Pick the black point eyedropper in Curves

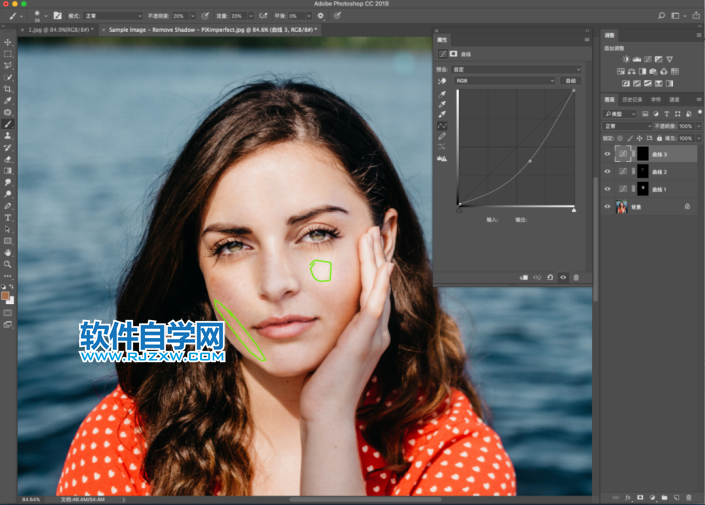point(442,94)
